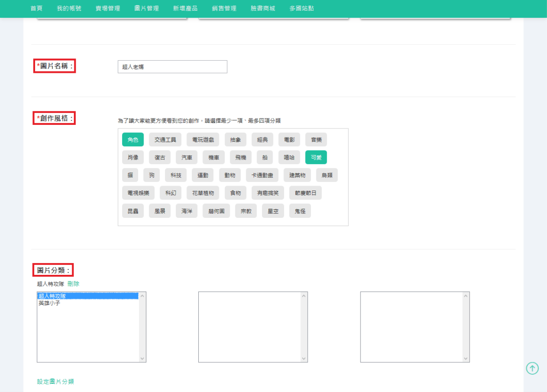Screen dimensions: 547x392
Task: Open the 設定圖片分類 link
Action: click(55, 382)
